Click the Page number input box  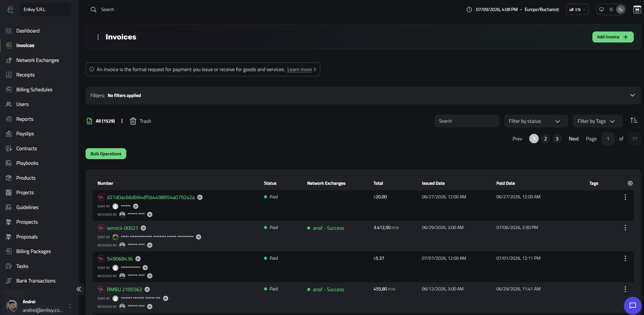[x=608, y=139]
